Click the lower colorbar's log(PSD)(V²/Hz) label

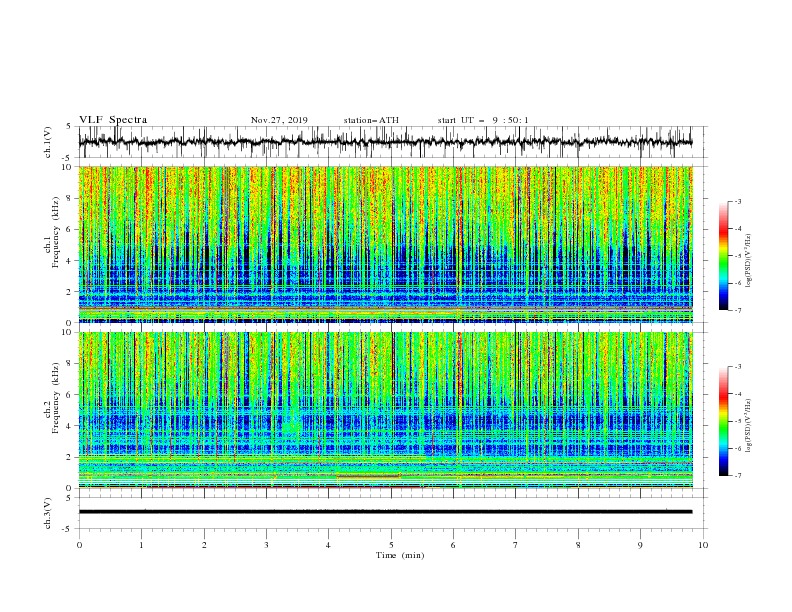749,425
